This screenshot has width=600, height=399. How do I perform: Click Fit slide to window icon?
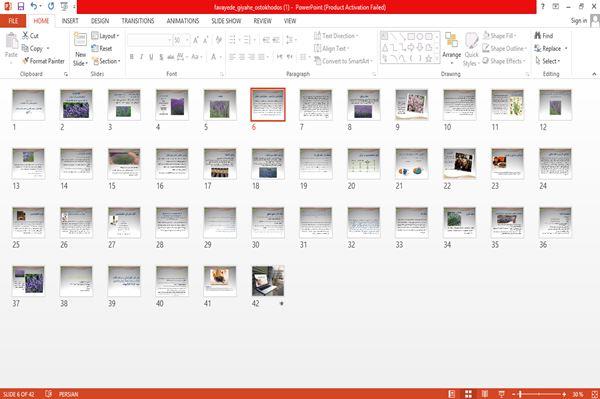pos(595,394)
